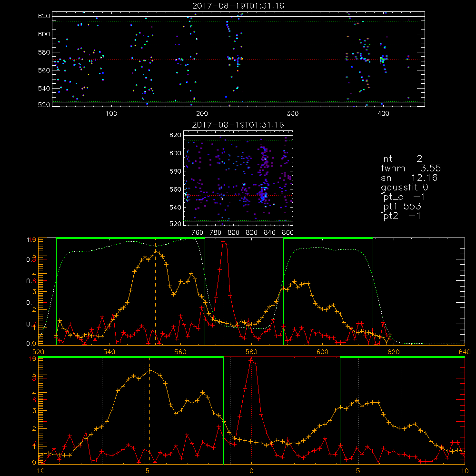Screen dimensions: 476x476
Task: Select the 'sn 12.16' value line
Action: [409, 178]
